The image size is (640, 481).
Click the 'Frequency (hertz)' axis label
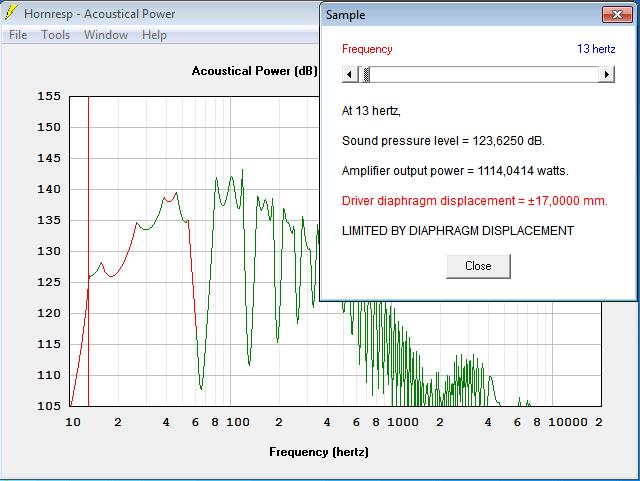click(x=319, y=452)
